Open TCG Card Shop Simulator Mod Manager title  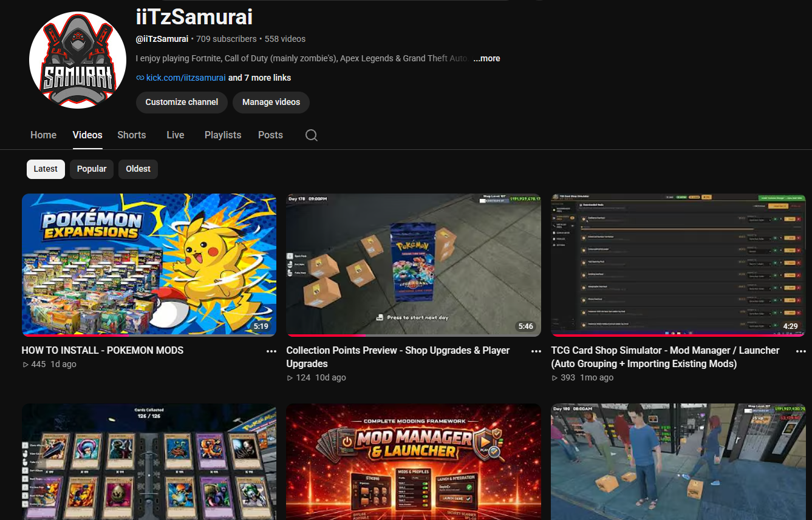click(x=665, y=357)
